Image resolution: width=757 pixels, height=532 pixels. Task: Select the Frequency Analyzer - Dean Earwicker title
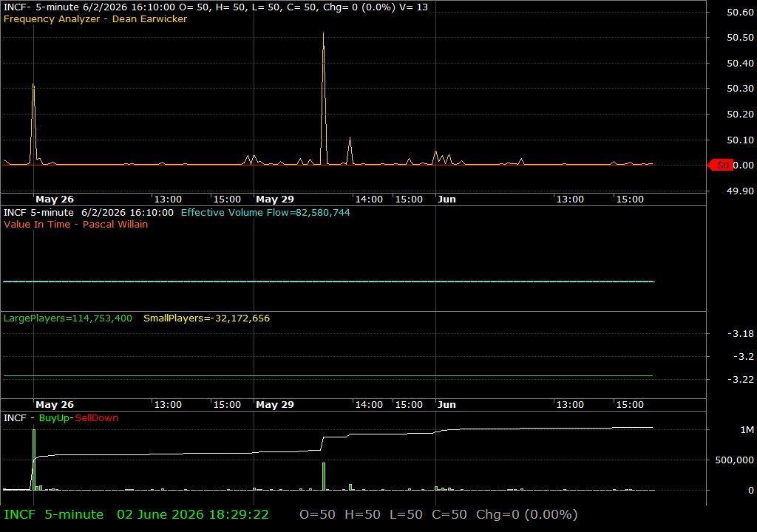pyautogui.click(x=95, y=18)
